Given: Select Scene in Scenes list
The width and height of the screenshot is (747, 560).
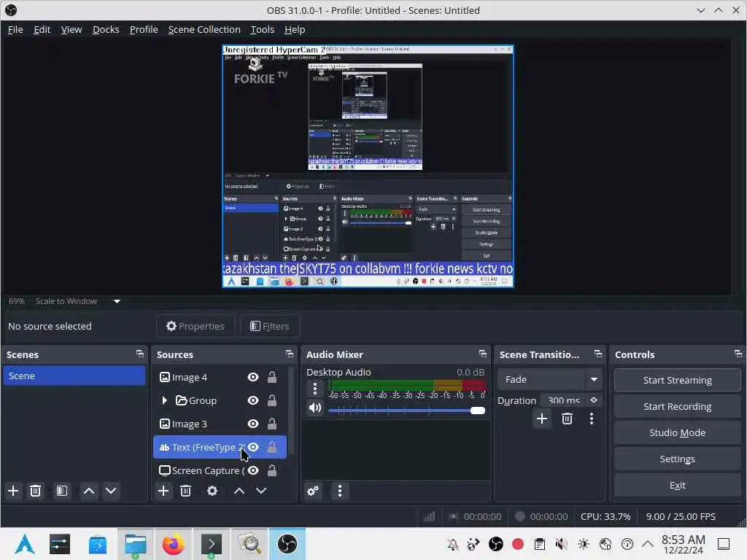Looking at the screenshot, I should (74, 376).
